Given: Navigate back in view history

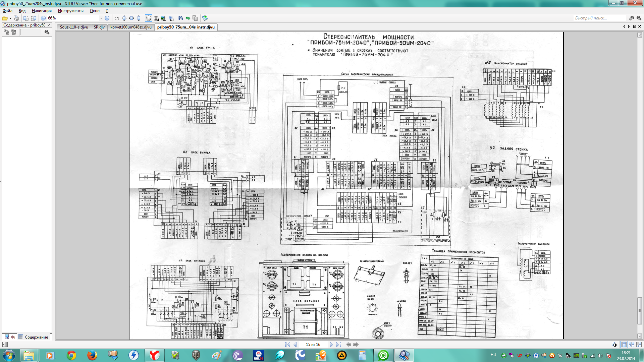Looking at the screenshot, I should tap(348, 345).
